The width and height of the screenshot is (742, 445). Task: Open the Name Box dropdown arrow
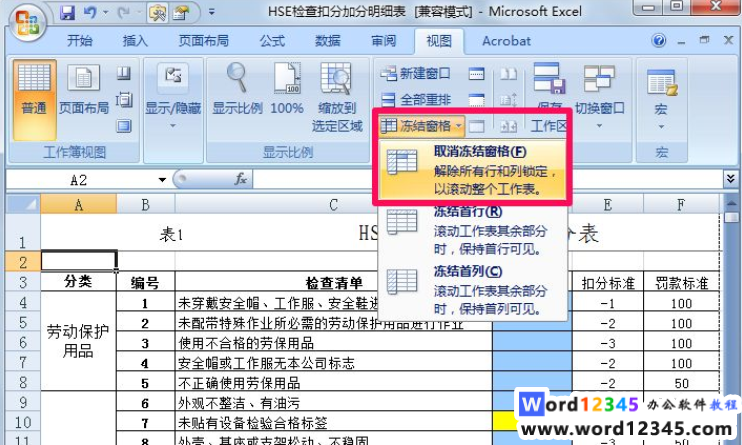click(162, 180)
